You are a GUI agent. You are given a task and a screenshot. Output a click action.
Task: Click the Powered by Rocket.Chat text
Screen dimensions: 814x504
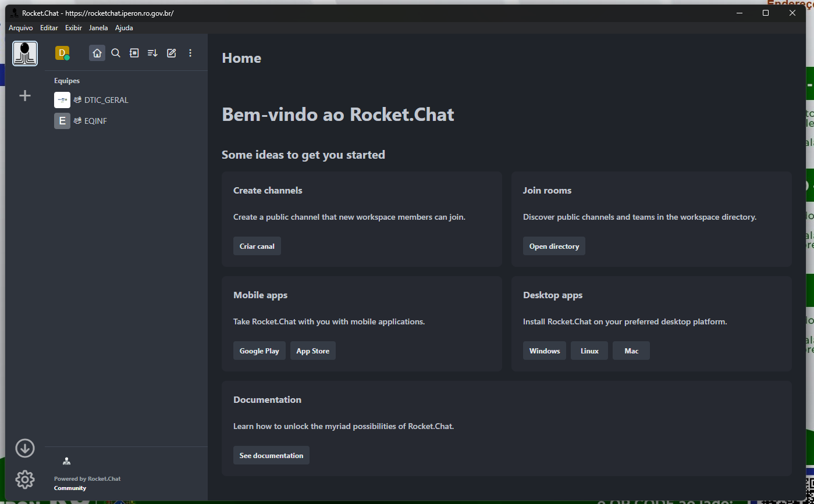[x=87, y=479]
